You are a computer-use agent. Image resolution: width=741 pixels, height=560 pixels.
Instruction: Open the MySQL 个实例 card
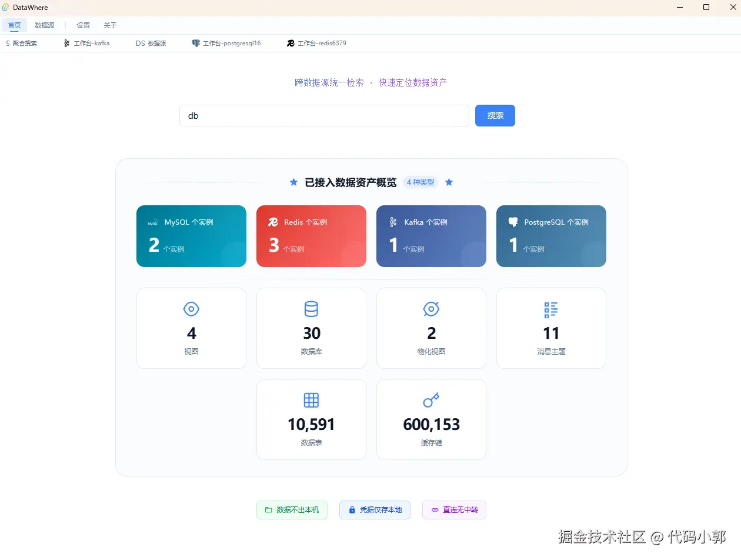pyautogui.click(x=191, y=236)
